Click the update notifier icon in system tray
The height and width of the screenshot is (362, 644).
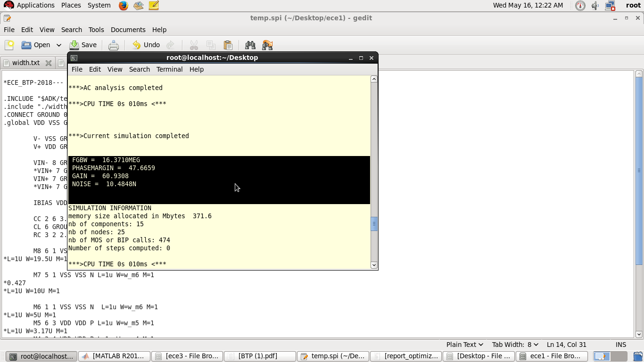point(580,5)
